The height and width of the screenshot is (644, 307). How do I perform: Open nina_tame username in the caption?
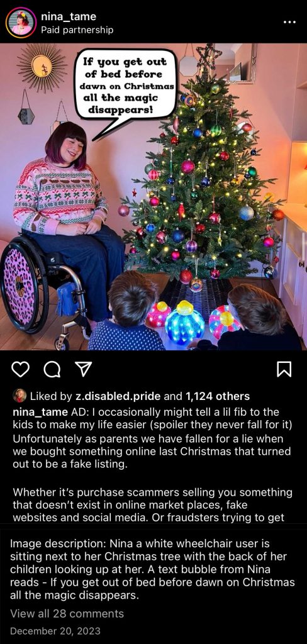(40, 412)
